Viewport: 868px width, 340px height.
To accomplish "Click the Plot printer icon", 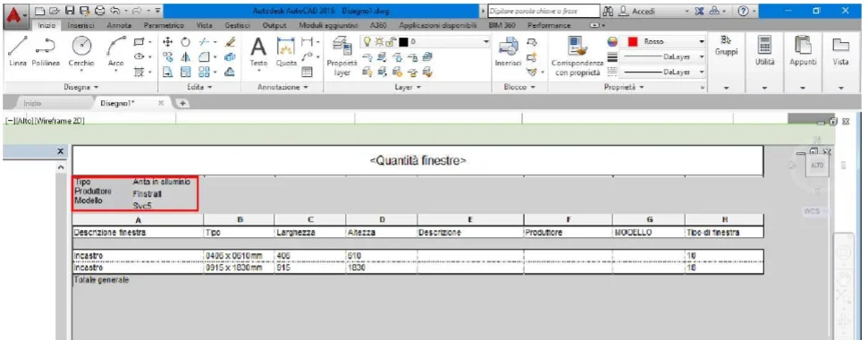I will (x=100, y=11).
